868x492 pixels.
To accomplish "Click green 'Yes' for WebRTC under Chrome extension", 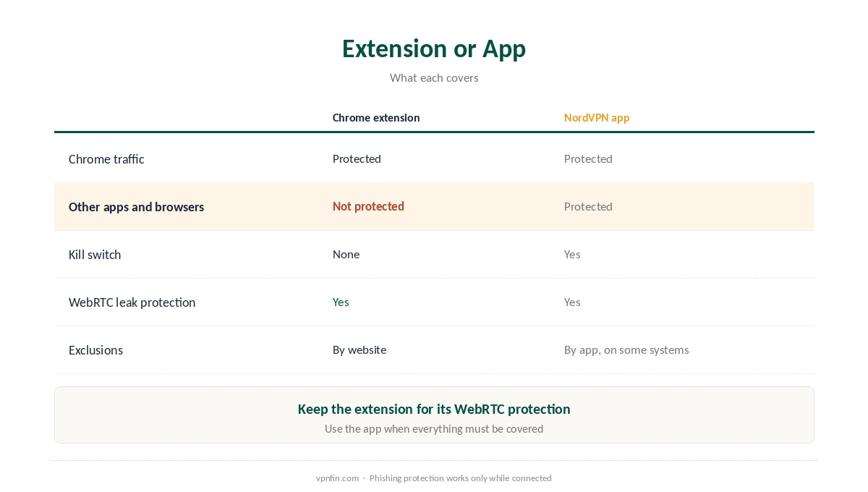I will [341, 302].
